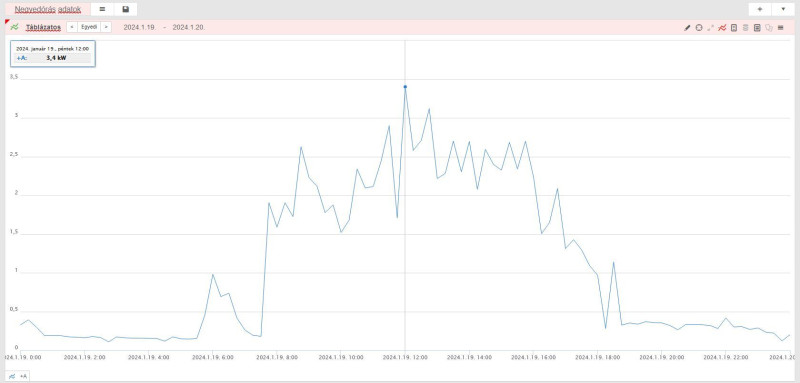Click the pencil edit icon
This screenshot has height=383, width=800.
tap(687, 28)
